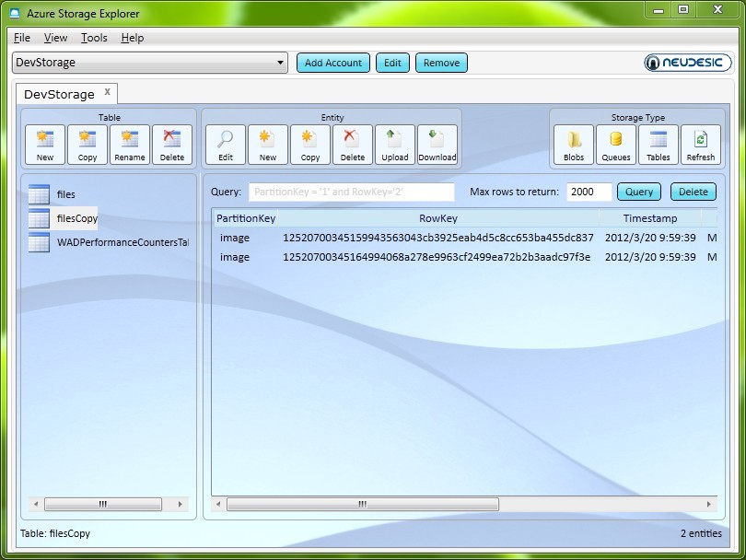Rename the selected table
The image size is (746, 560).
130,145
